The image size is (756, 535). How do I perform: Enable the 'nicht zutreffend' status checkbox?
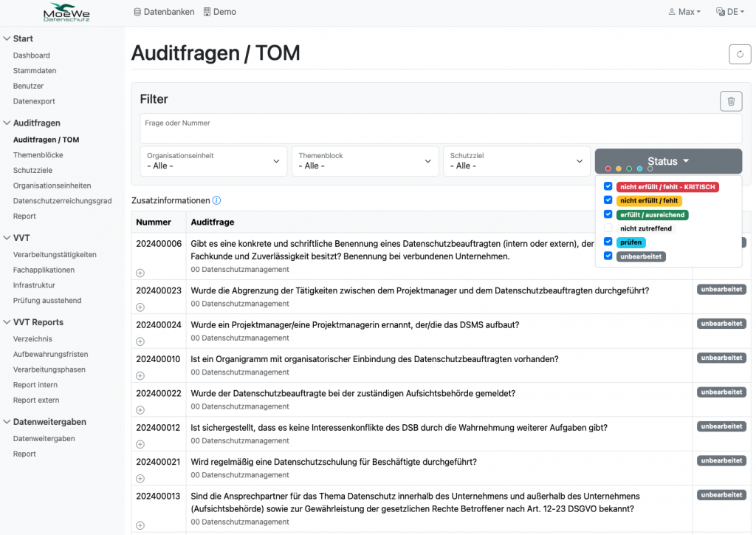(608, 229)
